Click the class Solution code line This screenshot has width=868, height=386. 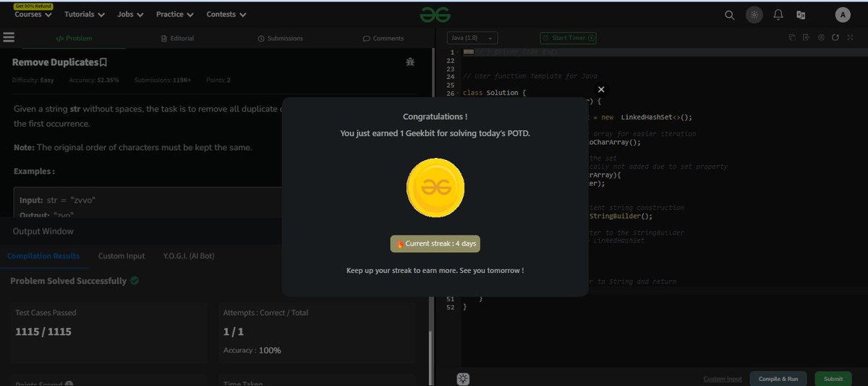(x=494, y=93)
